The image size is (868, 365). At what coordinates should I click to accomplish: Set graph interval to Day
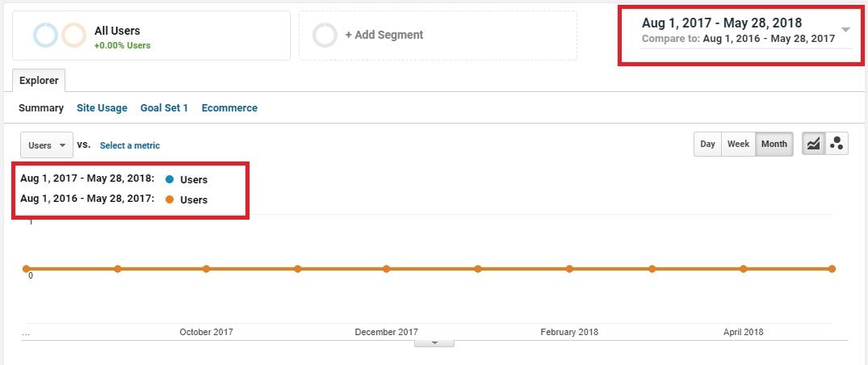pyautogui.click(x=707, y=144)
